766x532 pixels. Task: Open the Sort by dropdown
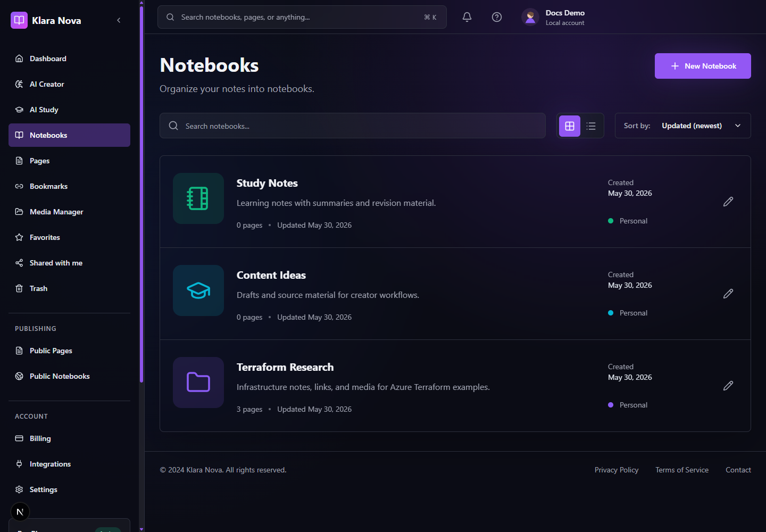click(x=683, y=126)
